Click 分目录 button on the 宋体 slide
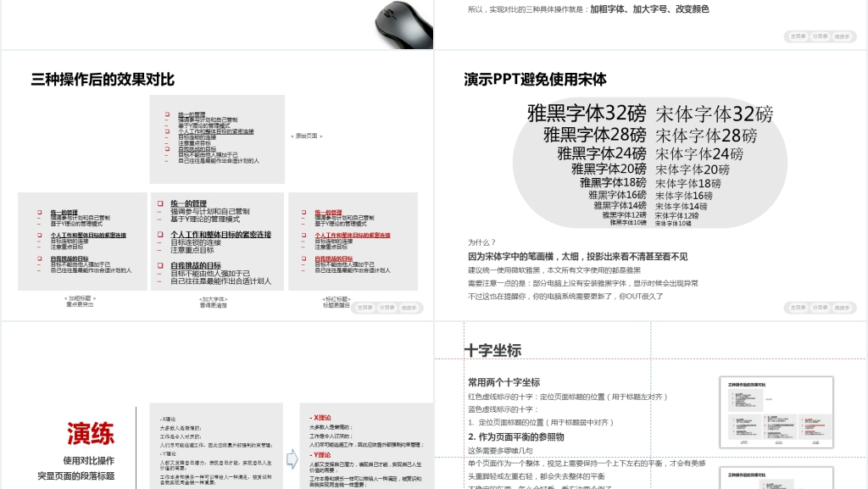 [x=819, y=307]
